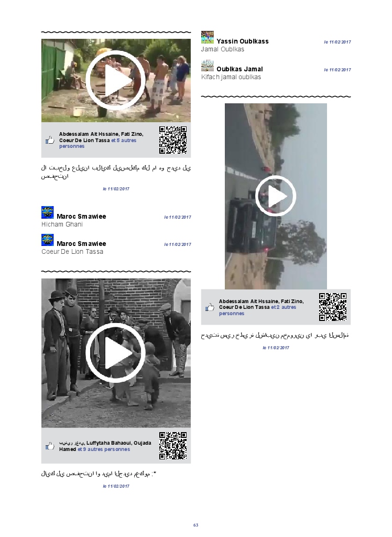Click the QR code under the Chaplin video
392x537 pixels.
173,446
